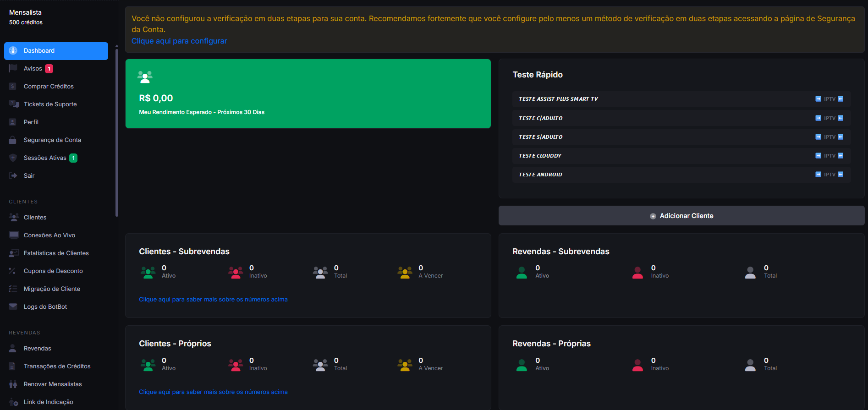Open Estatísticas de Clientes page
The width and height of the screenshot is (868, 410).
(56, 253)
